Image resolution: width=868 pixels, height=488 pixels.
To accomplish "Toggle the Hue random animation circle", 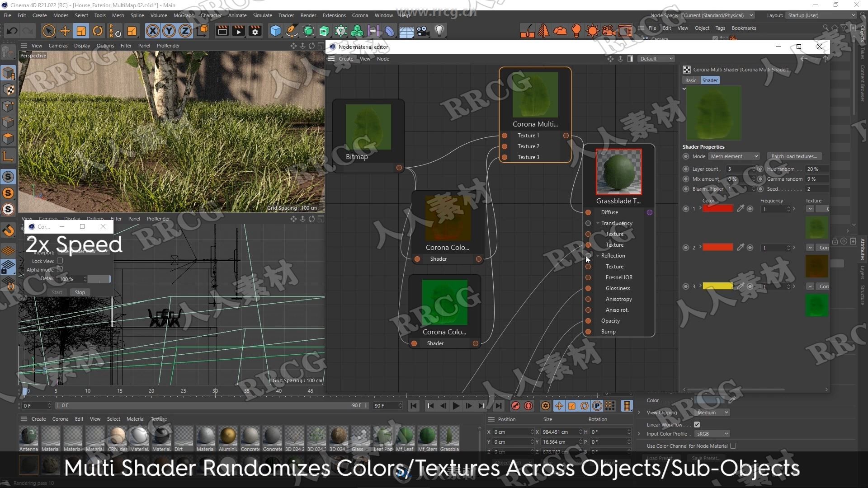I will click(760, 169).
